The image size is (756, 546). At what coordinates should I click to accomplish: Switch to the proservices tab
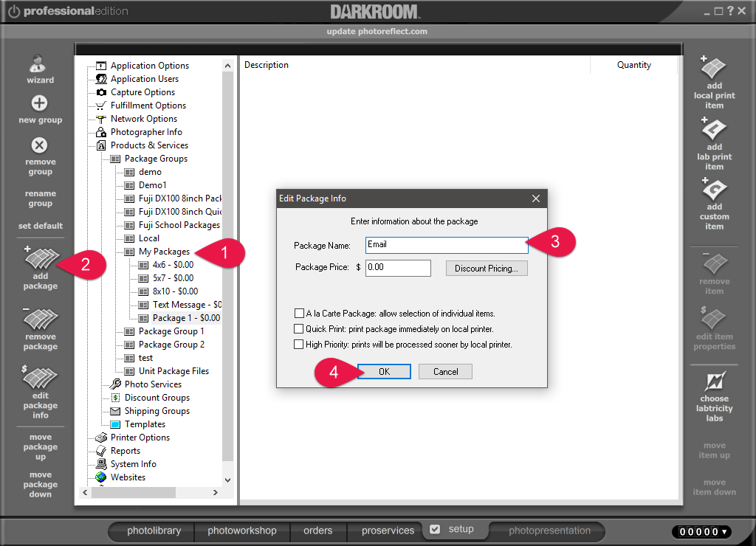point(388,531)
